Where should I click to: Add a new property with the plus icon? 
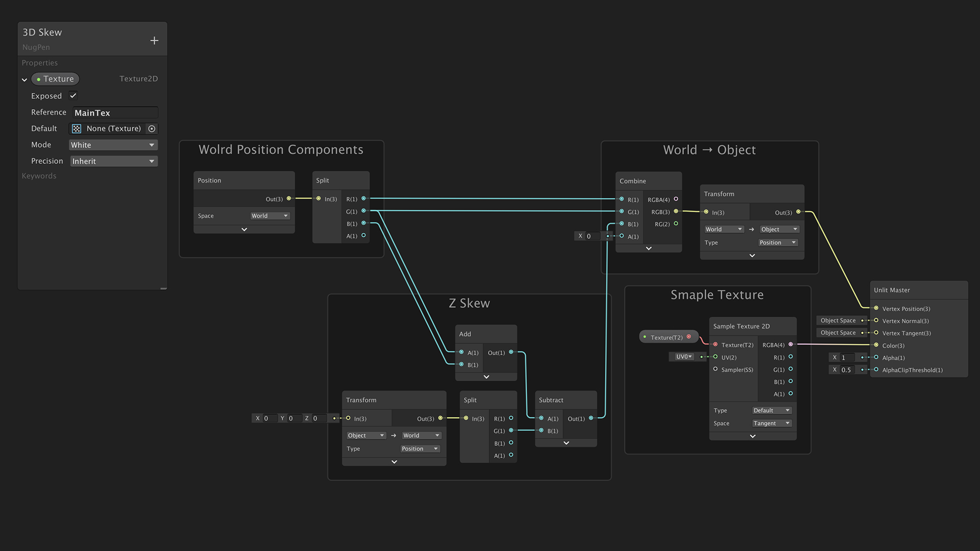[x=154, y=40]
